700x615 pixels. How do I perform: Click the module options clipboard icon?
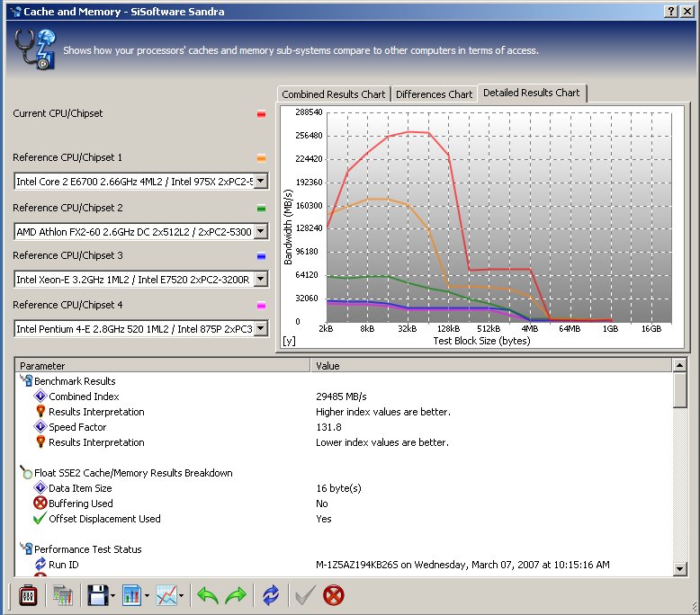[x=28, y=595]
